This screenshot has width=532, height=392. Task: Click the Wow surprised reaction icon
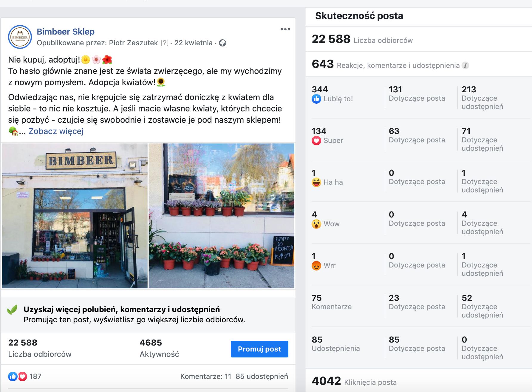click(316, 224)
